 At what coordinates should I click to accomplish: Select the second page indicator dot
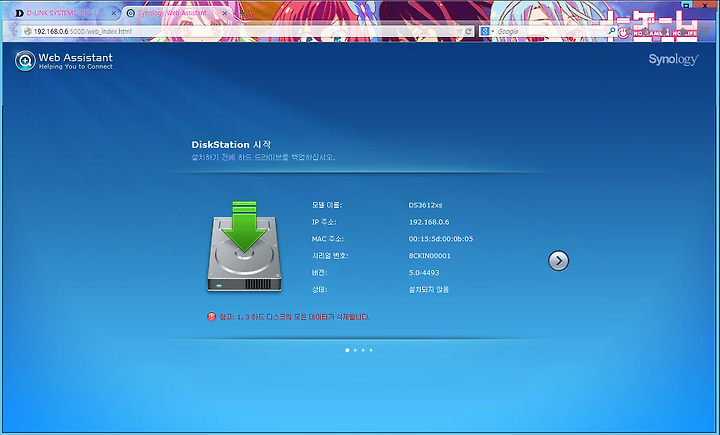[x=355, y=350]
